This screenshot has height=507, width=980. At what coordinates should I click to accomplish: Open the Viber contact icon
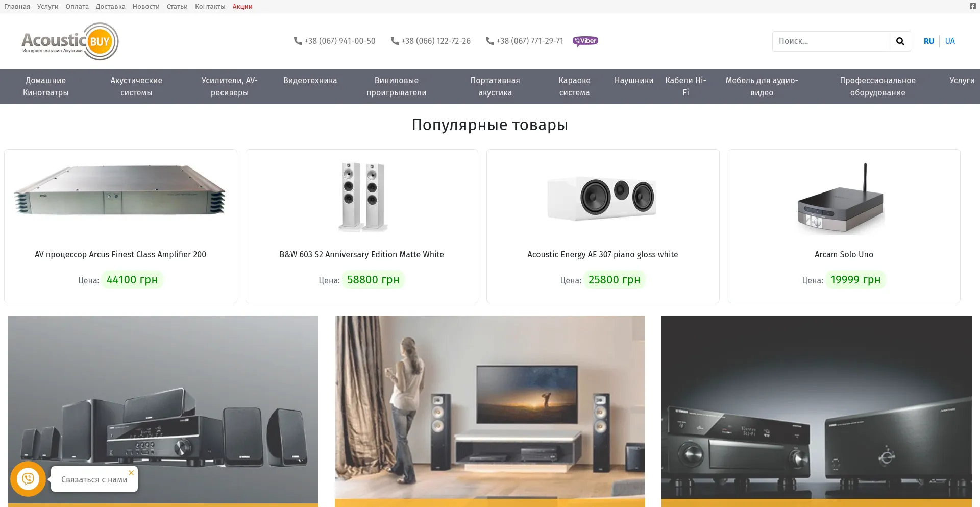click(585, 41)
